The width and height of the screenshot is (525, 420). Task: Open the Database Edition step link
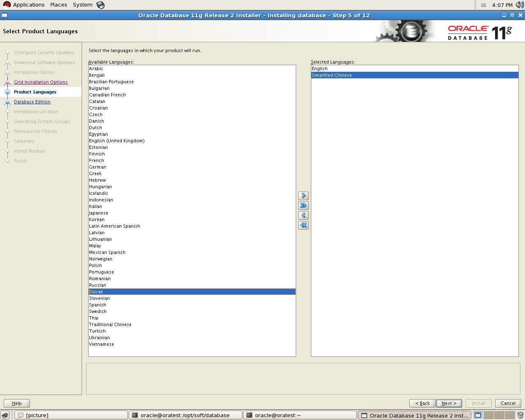(32, 102)
